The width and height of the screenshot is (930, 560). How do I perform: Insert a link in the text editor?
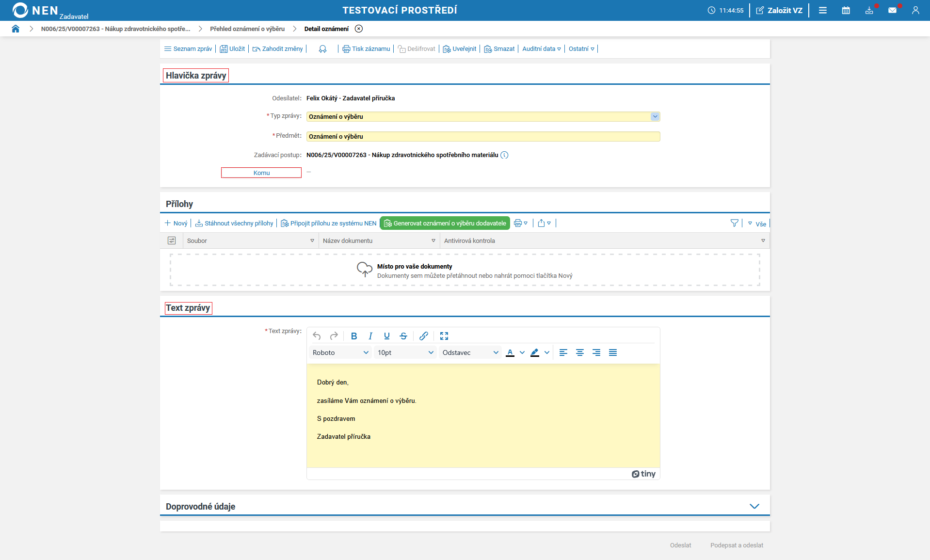pos(423,336)
